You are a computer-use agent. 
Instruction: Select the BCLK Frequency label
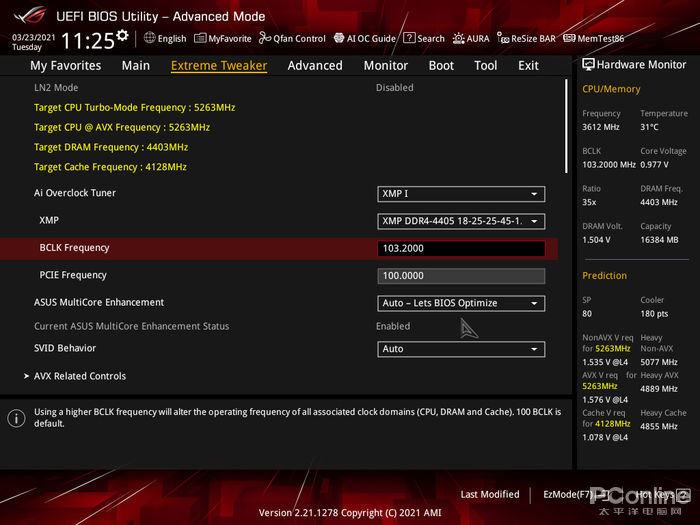point(75,248)
